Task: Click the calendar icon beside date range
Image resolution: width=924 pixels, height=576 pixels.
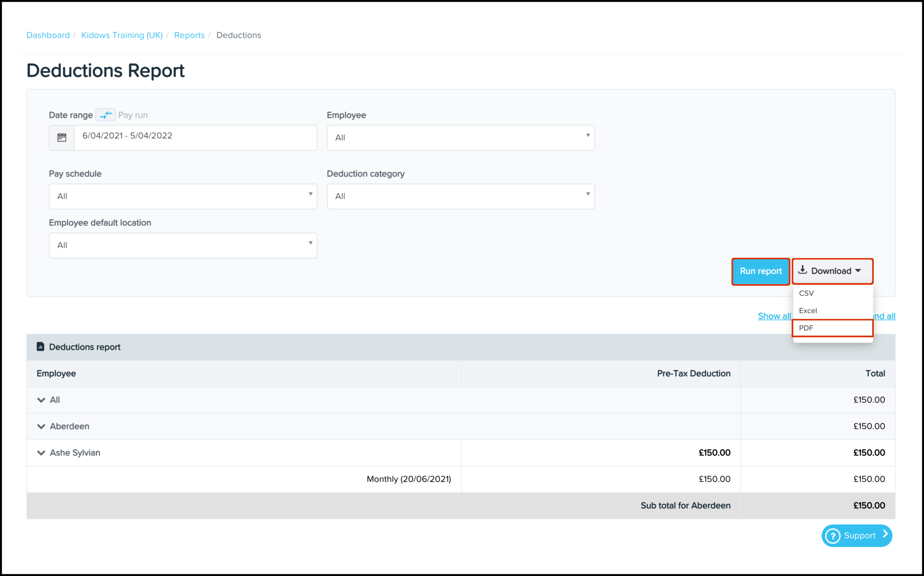Action: pyautogui.click(x=62, y=138)
